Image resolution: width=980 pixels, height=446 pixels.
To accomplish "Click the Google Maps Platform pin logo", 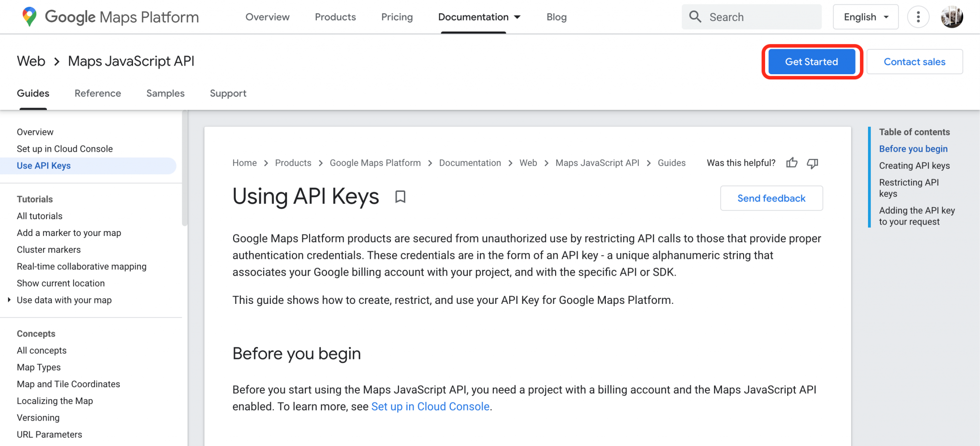I will [29, 17].
